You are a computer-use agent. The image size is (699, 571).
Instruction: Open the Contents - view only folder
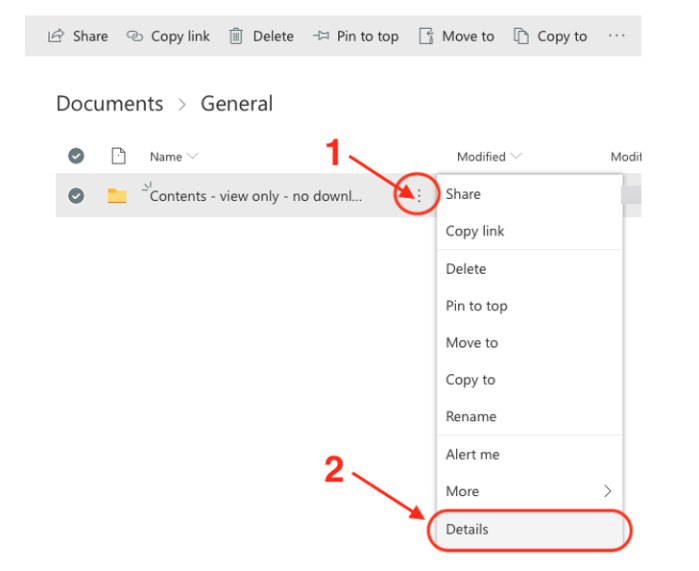[x=255, y=196]
